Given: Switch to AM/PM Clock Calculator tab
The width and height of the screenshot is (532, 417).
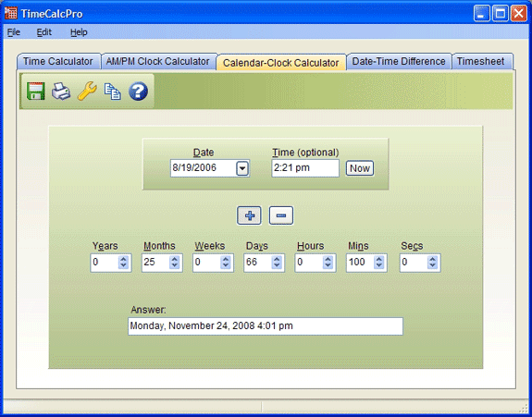Looking at the screenshot, I should pyautogui.click(x=158, y=61).
